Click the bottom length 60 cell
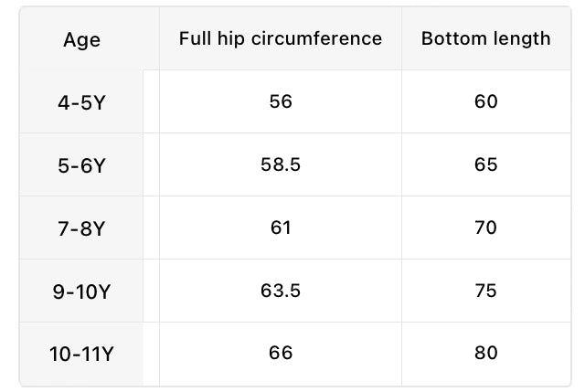This screenshot has width=585, height=392. (x=486, y=101)
